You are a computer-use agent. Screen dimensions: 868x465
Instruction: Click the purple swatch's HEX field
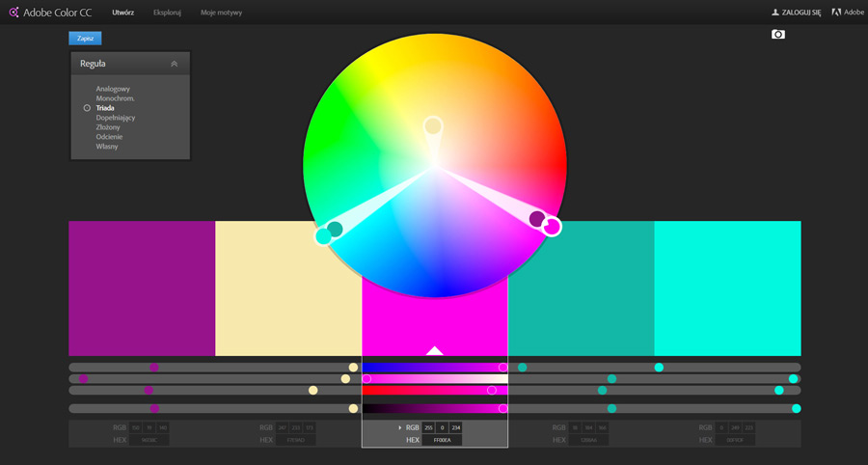tap(149, 440)
